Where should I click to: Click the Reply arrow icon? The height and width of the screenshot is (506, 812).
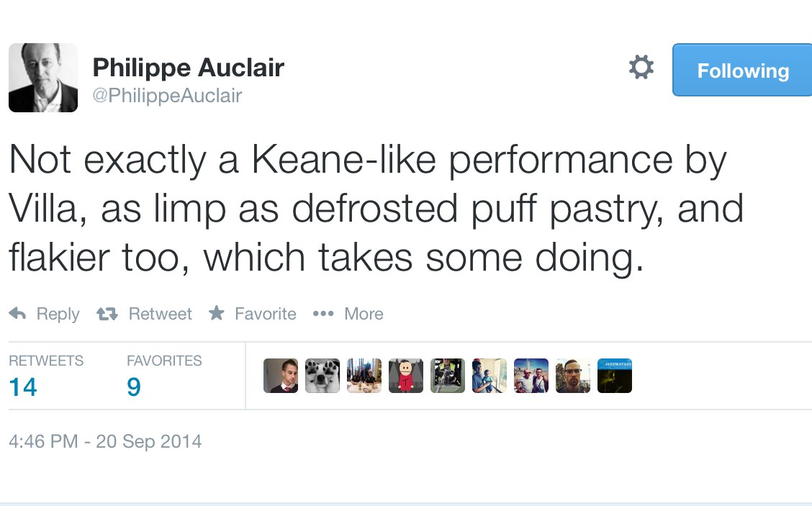pos(18,314)
